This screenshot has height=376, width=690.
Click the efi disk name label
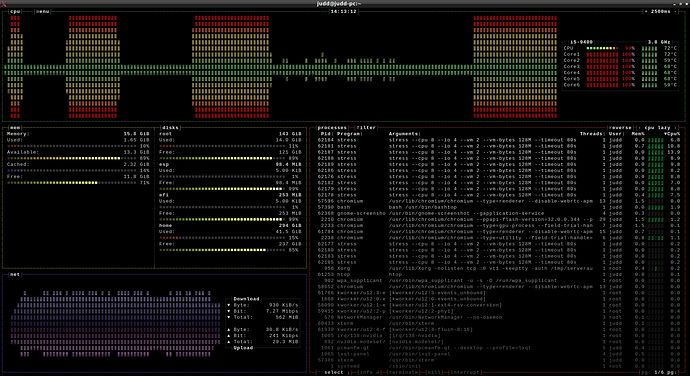pos(164,195)
